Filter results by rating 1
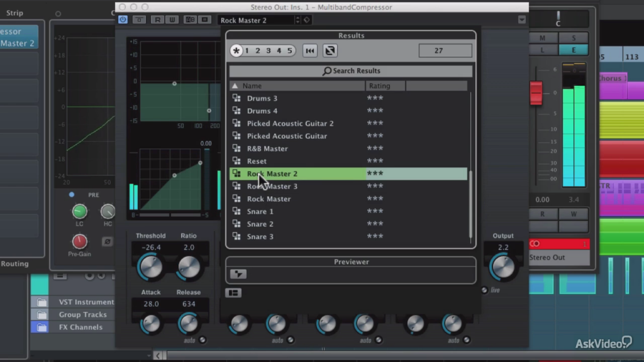The image size is (644, 362). (247, 50)
